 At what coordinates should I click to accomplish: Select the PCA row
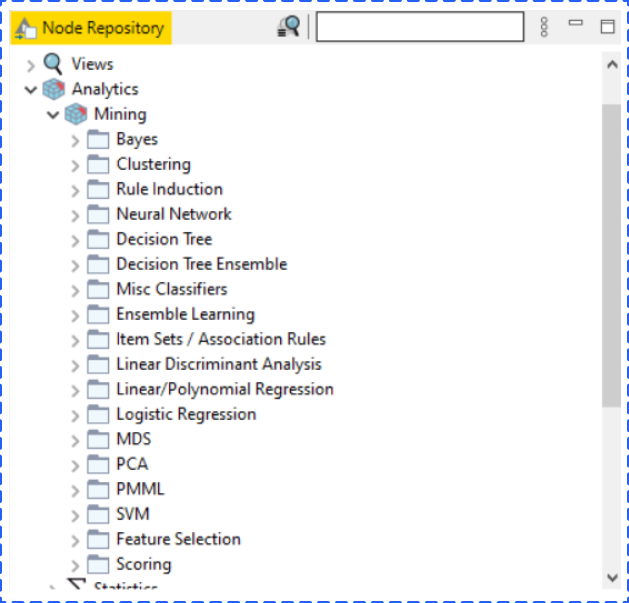132,464
